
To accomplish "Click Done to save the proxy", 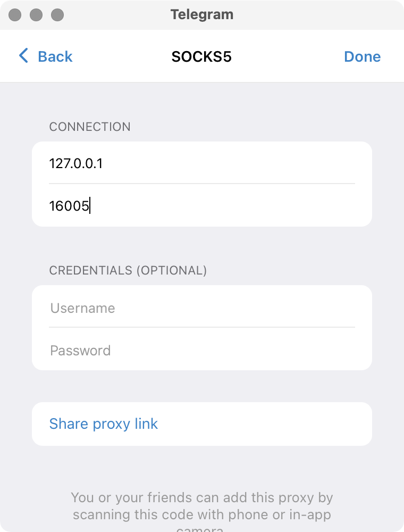I will click(x=362, y=56).
